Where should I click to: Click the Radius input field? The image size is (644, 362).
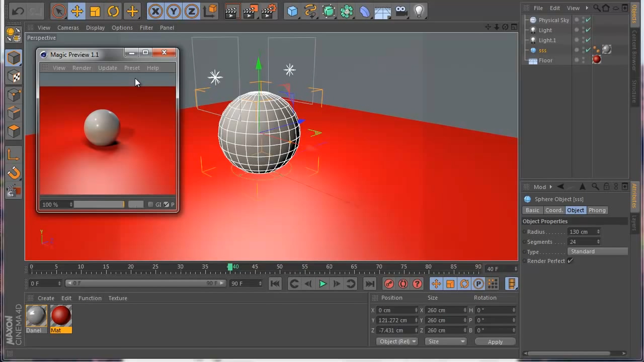click(582, 232)
